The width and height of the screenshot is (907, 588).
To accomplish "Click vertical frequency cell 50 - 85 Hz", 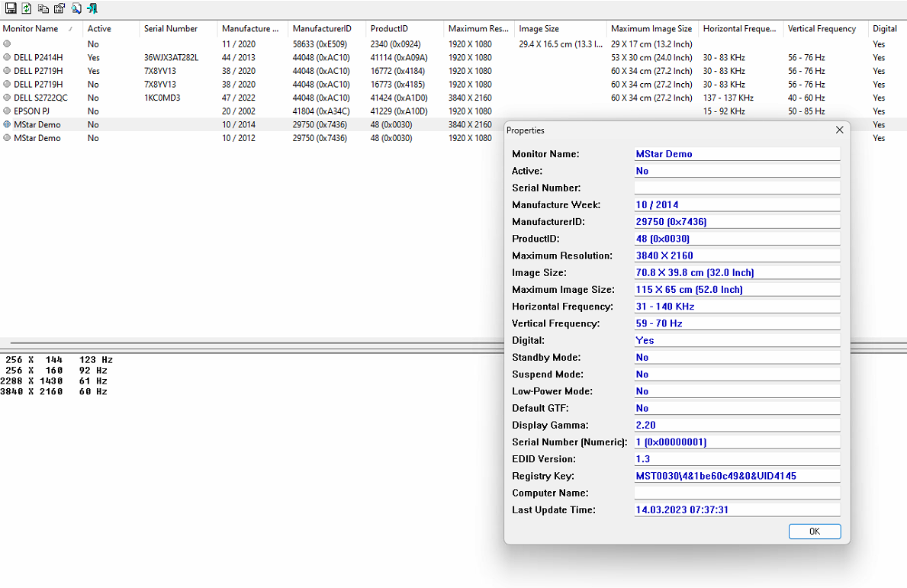I will (x=806, y=111).
